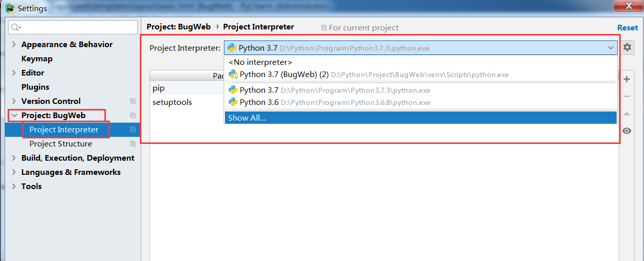Click the For current project label

[363, 28]
